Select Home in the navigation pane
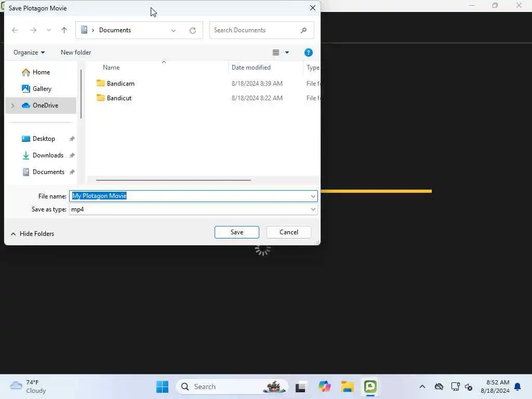 tap(41, 72)
